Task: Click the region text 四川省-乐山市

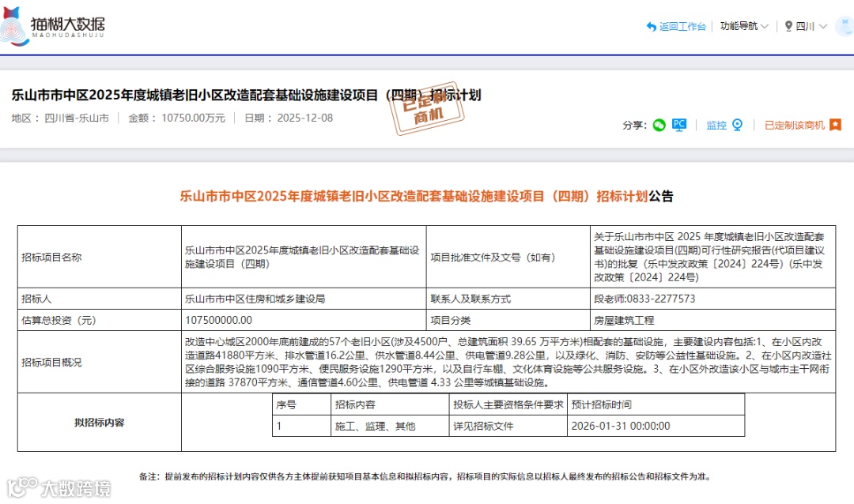Action: pyautogui.click(x=76, y=118)
